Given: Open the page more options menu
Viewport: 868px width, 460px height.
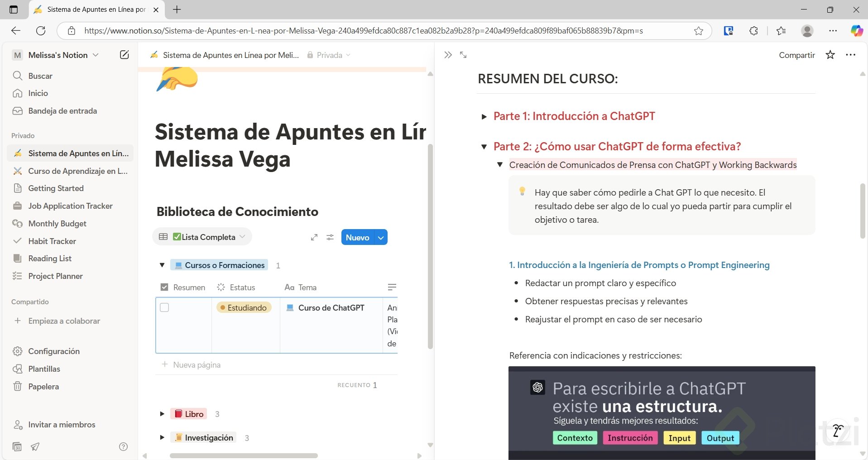Looking at the screenshot, I should (x=851, y=55).
